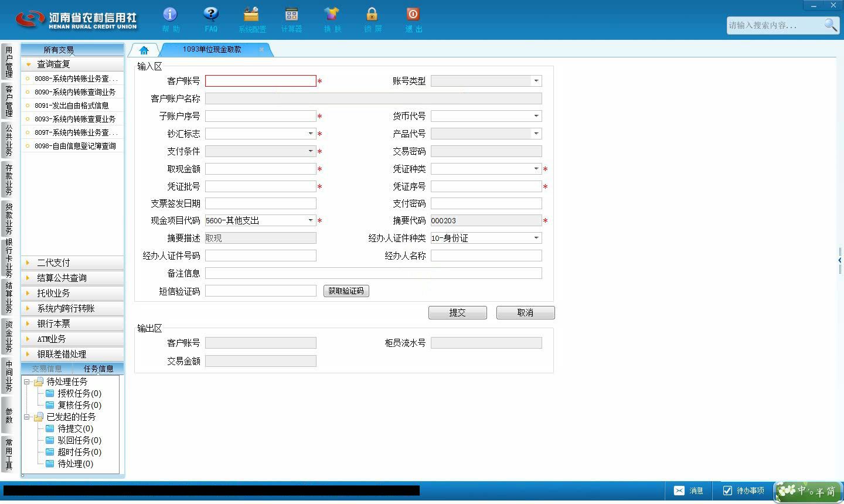Open 8091-发出自由格式信息
This screenshot has width=844, height=504.
coord(73,105)
